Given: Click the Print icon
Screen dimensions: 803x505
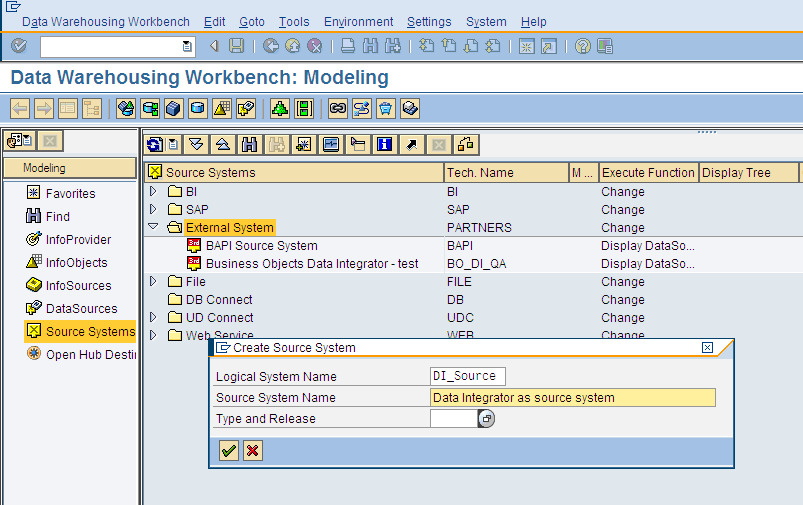Looking at the screenshot, I should click(348, 46).
